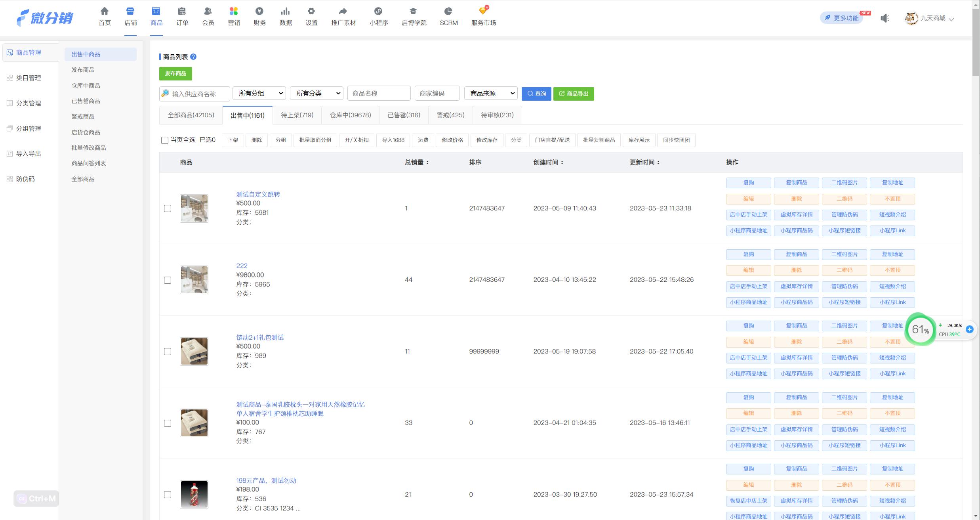This screenshot has width=980, height=520.
Task: Click the 订单 orders icon
Action: pyautogui.click(x=182, y=11)
